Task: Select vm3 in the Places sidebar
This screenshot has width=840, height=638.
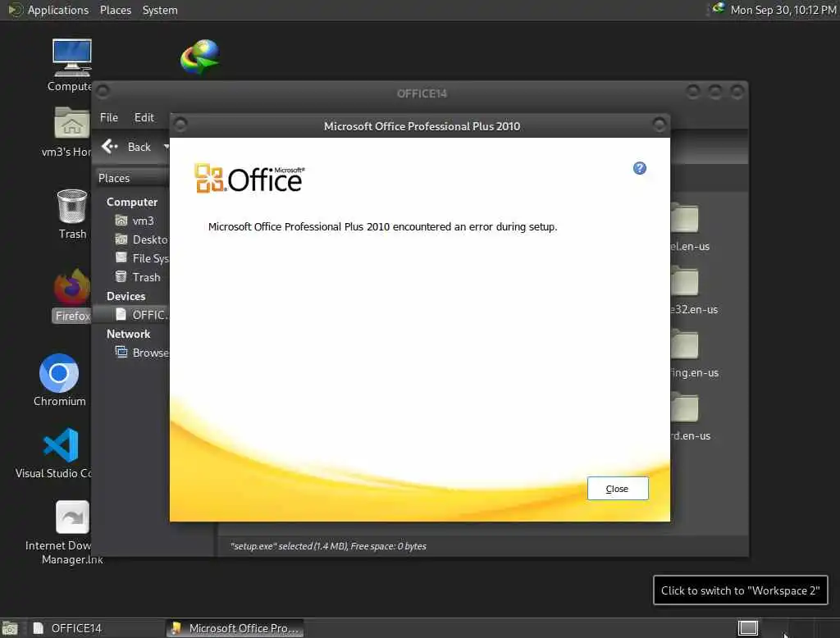Action: click(x=135, y=221)
